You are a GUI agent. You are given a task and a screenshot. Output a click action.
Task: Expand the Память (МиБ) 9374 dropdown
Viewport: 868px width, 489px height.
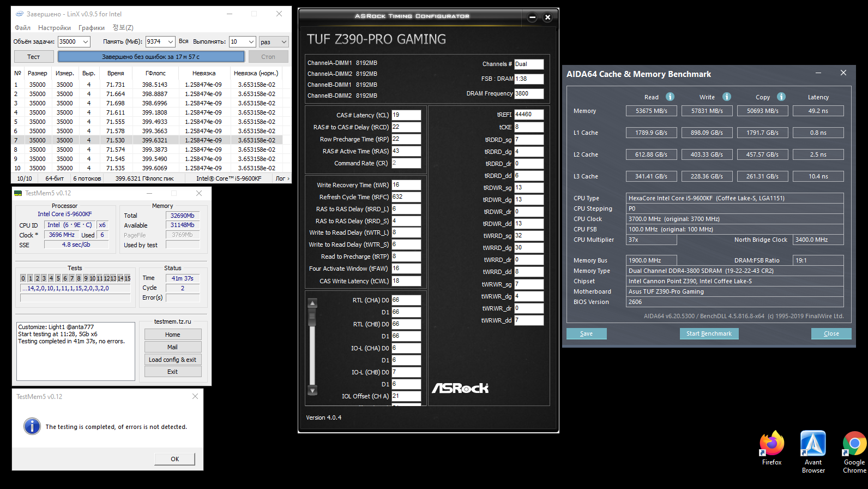171,41
